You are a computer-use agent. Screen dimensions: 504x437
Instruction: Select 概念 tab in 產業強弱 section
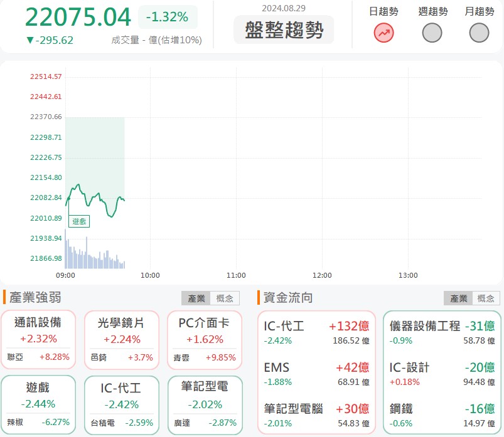225,298
